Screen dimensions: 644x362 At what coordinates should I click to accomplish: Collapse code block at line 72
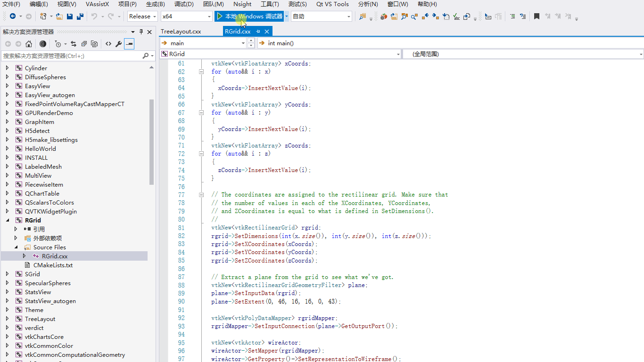[x=201, y=154]
